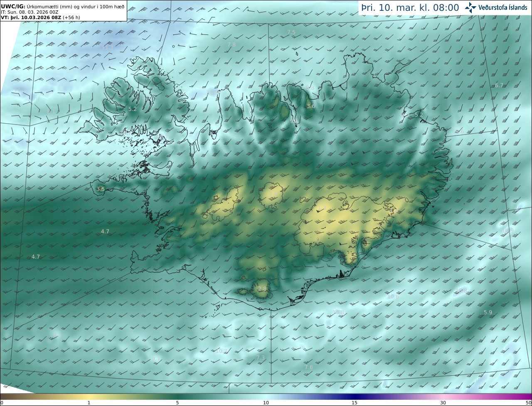This screenshot has width=532, height=406.
Task: Click the 6.7 value label
Action: pyautogui.click(x=499, y=85)
